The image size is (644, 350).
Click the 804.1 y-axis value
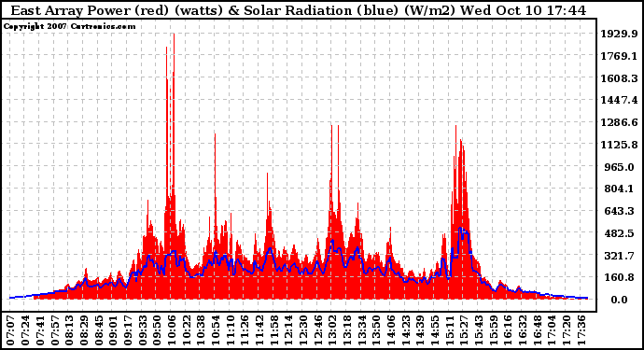(x=620, y=189)
